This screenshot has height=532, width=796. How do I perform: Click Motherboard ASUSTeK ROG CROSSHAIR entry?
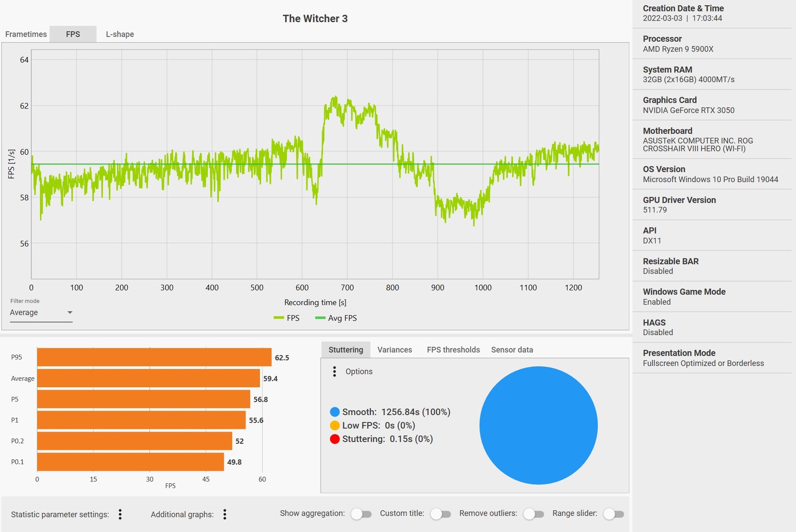(x=712, y=140)
